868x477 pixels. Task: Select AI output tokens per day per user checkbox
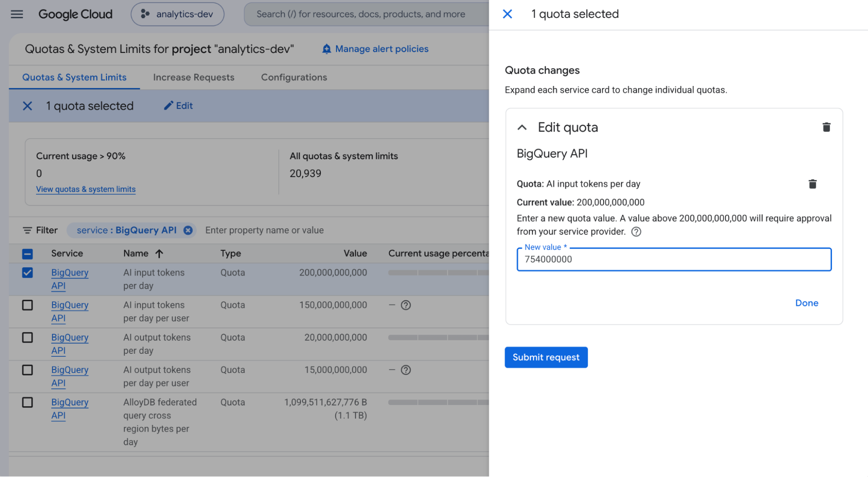[27, 370]
